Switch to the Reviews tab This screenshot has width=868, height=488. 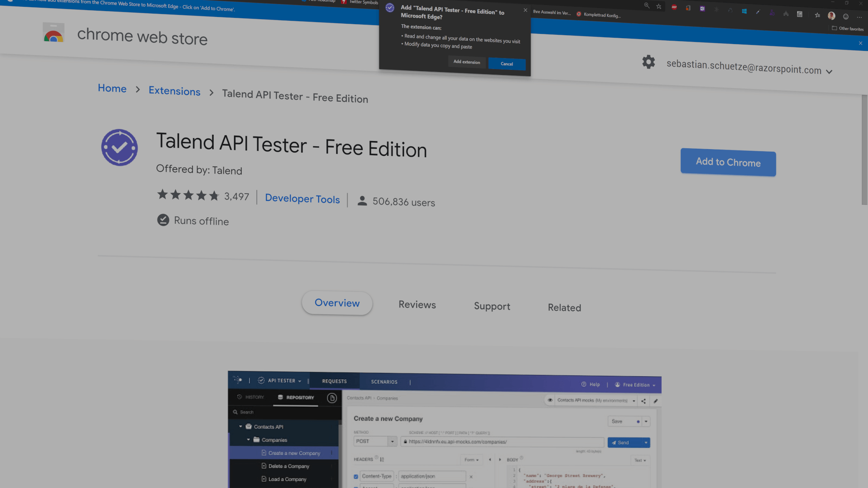pyautogui.click(x=417, y=305)
